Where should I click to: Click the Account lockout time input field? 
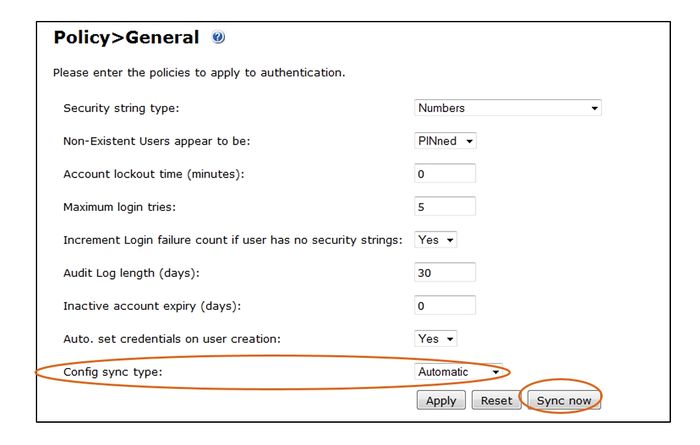coord(445,174)
